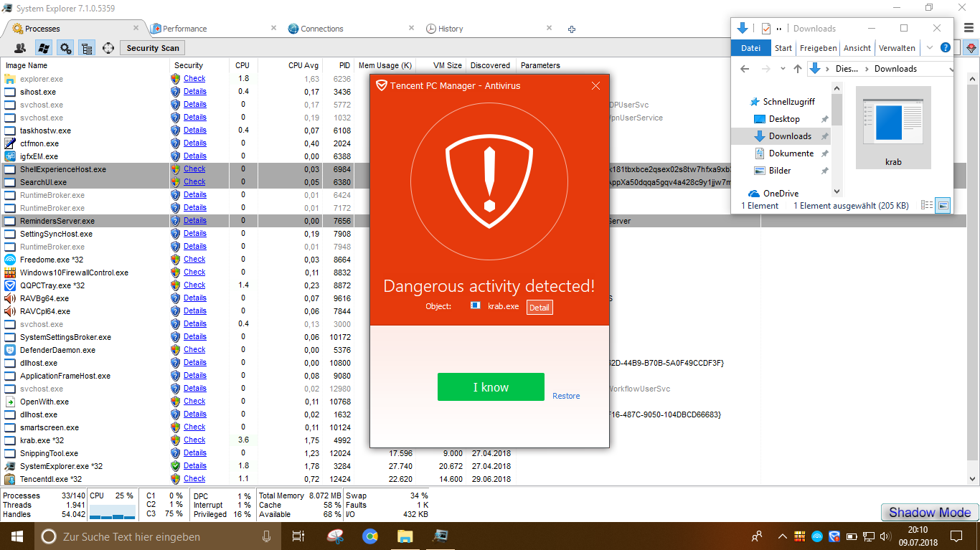Click the taskbar search box
The width and height of the screenshot is (980, 550).
coord(157,536)
